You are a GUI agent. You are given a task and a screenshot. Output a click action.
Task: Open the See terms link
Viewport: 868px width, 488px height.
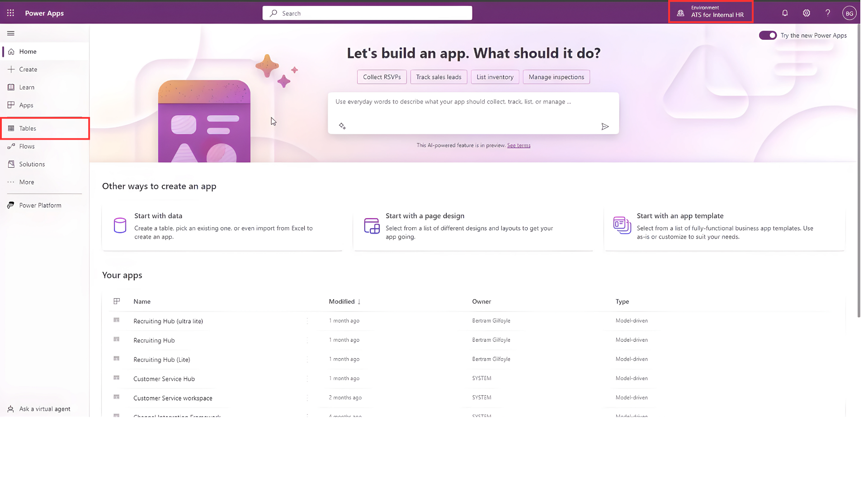(x=519, y=145)
